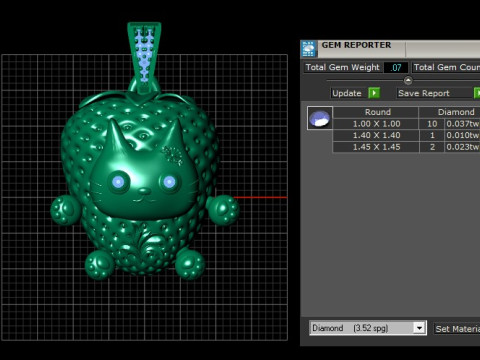Viewport: 480px width, 360px height.
Task: Click the Total Gem Weight value field
Action: click(x=396, y=67)
